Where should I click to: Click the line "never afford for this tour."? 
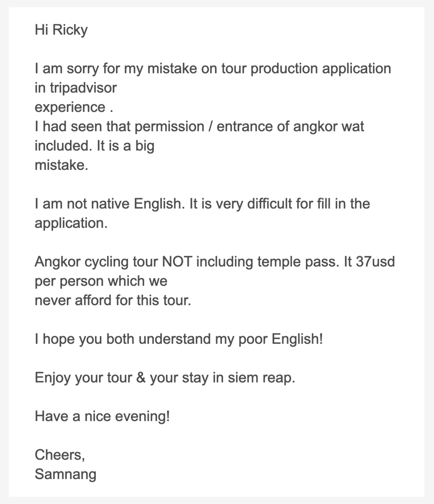click(113, 300)
